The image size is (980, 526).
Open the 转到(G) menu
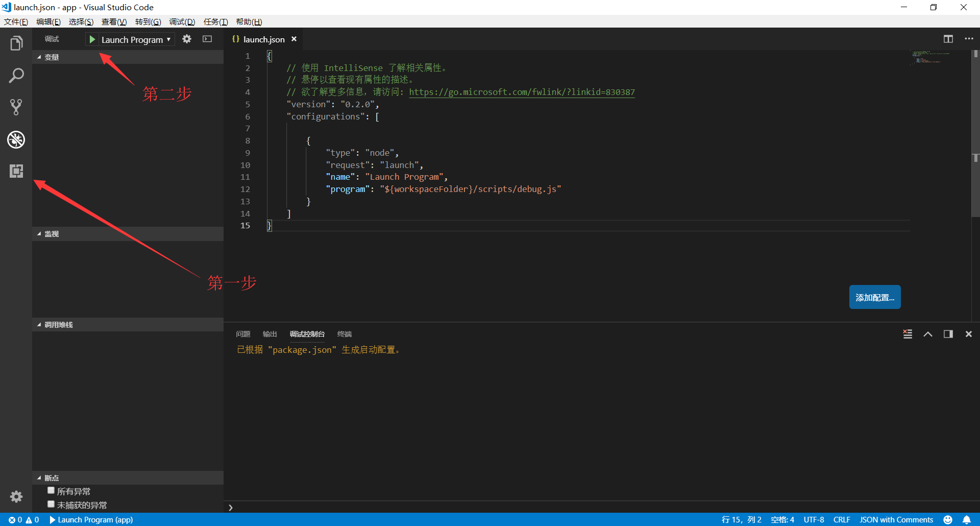[x=148, y=22]
